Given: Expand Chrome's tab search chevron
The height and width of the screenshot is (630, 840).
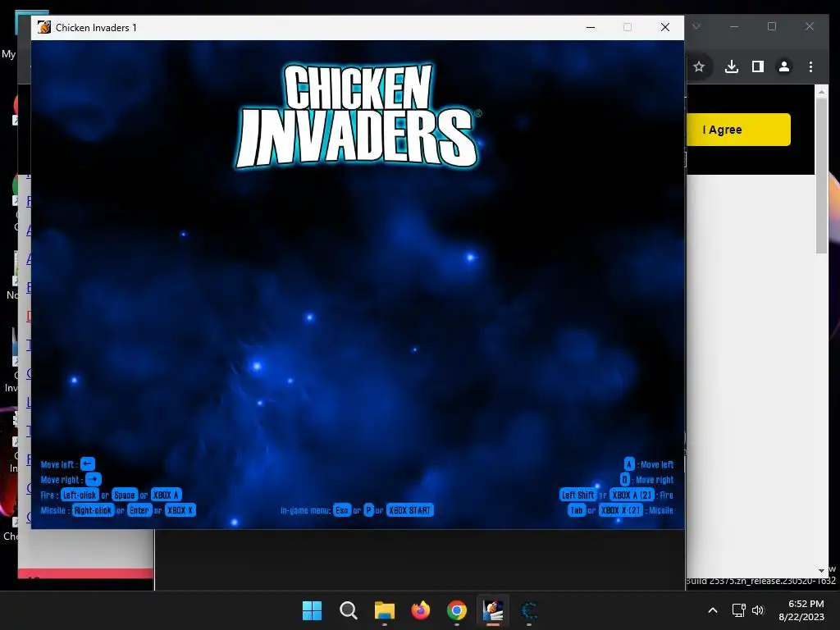Looking at the screenshot, I should coord(696,26).
